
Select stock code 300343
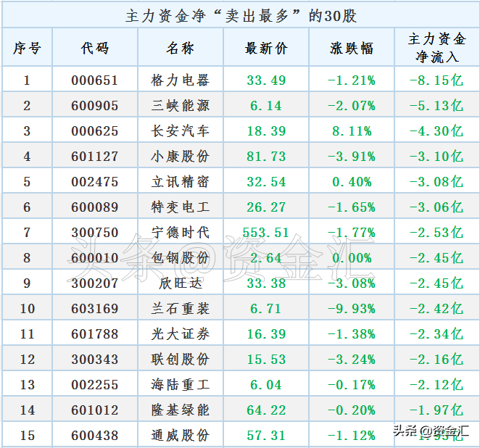tap(95, 360)
